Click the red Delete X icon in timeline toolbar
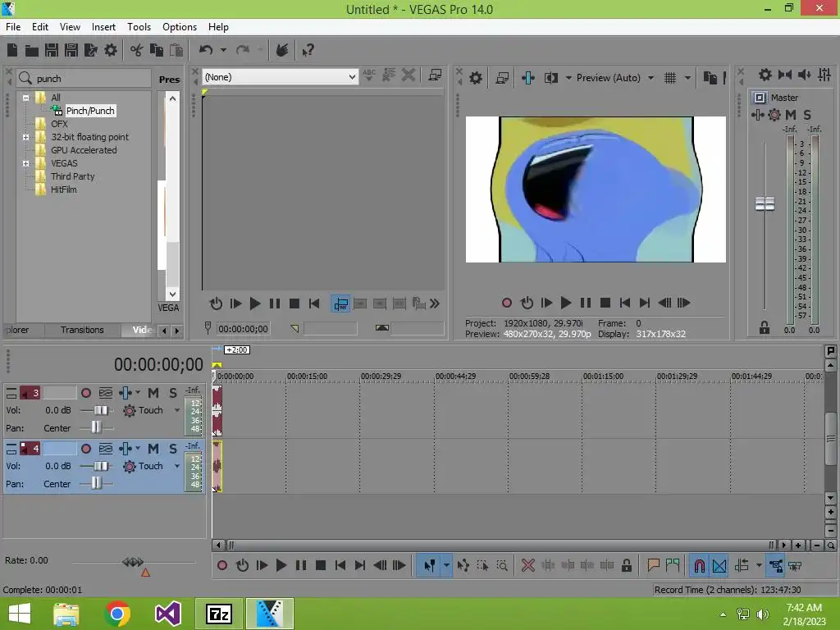Viewport: 840px width, 630px height. pos(527,565)
